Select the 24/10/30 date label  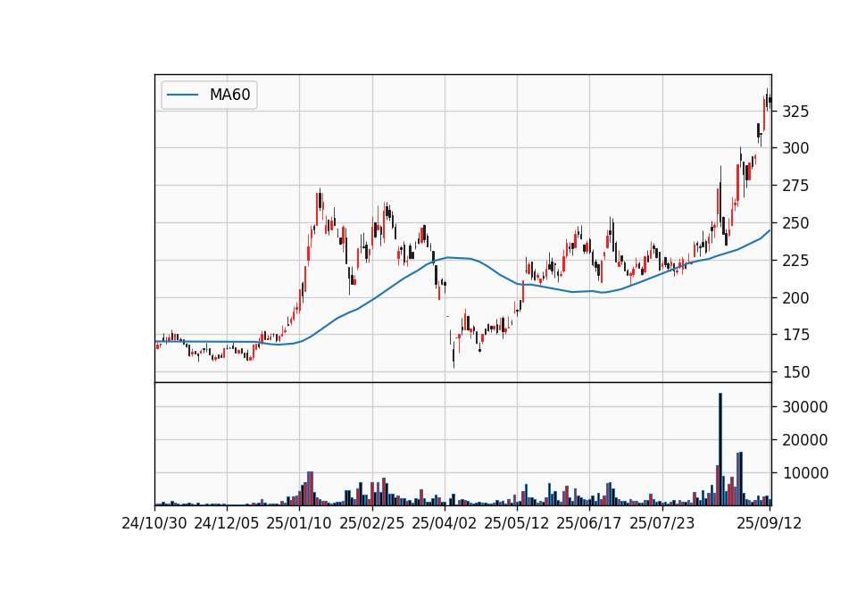coord(154,523)
